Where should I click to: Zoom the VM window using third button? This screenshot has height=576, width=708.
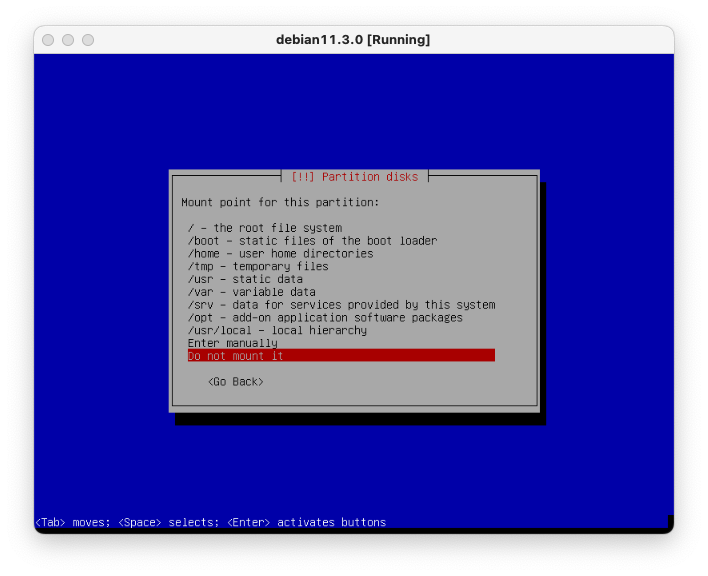88,40
